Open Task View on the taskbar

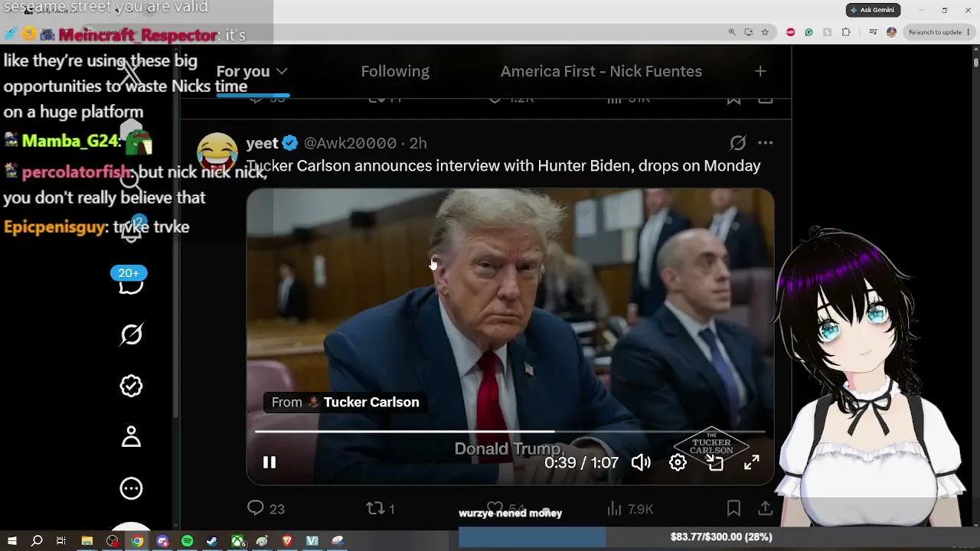61,541
